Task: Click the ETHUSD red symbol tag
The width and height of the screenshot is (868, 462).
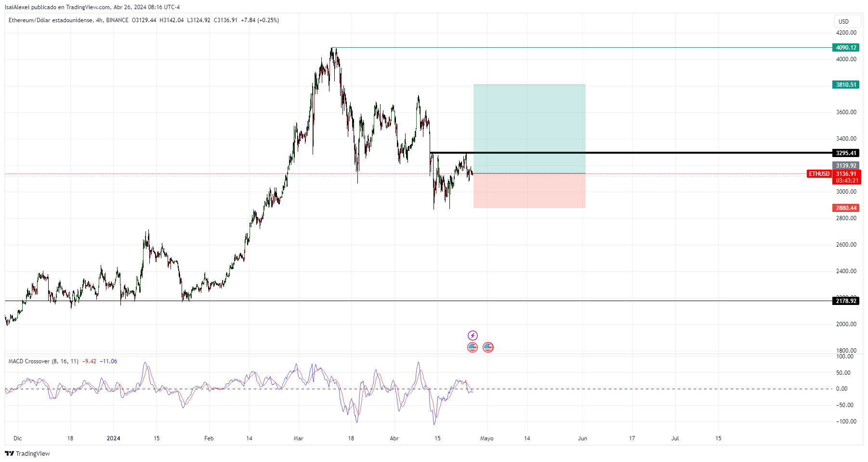Action: click(819, 174)
